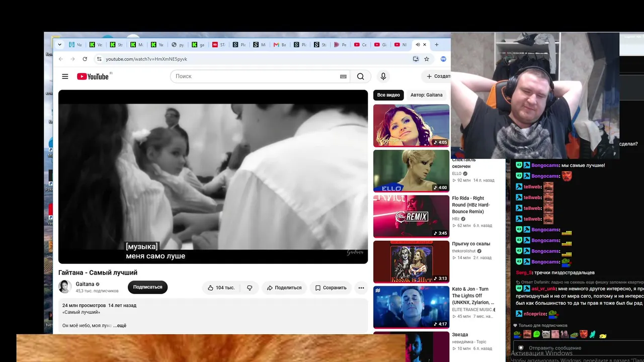Switch to the Gmail tab
This screenshot has width=644, height=362.
point(280,45)
